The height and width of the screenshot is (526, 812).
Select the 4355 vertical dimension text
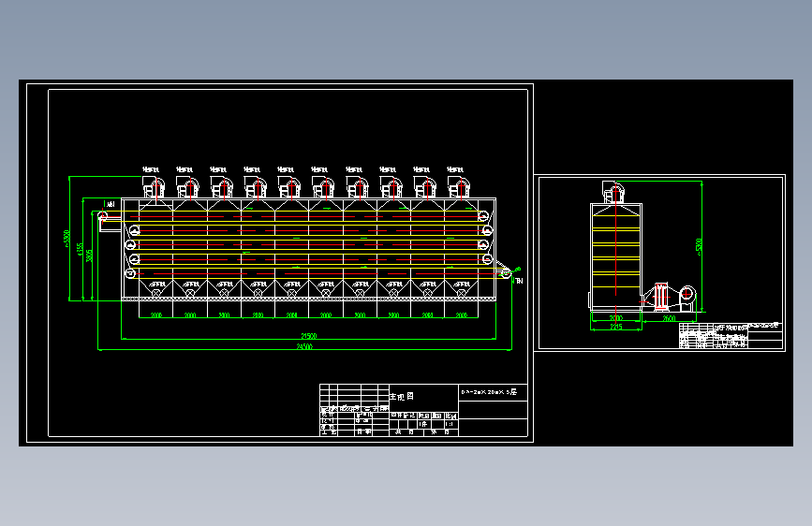coord(80,249)
